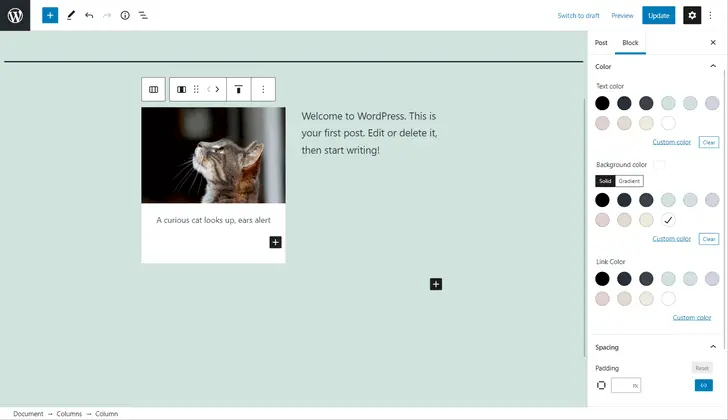
Task: Change vertical alignment in block toolbar
Action: pos(239,89)
